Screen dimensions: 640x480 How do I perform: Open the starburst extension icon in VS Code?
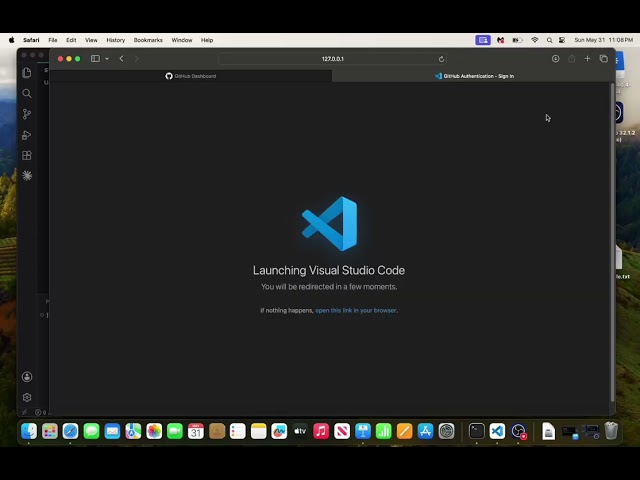point(27,176)
